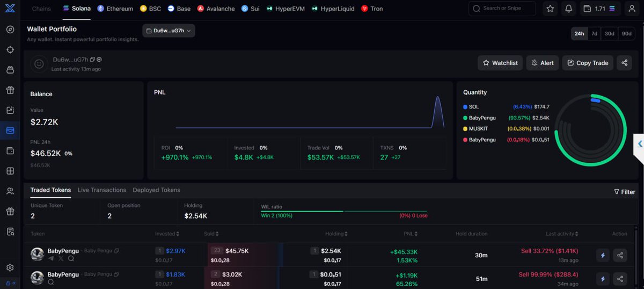Open the compass discover icon in sidebar
Viewport: 644px width, 289px height.
coord(10,30)
